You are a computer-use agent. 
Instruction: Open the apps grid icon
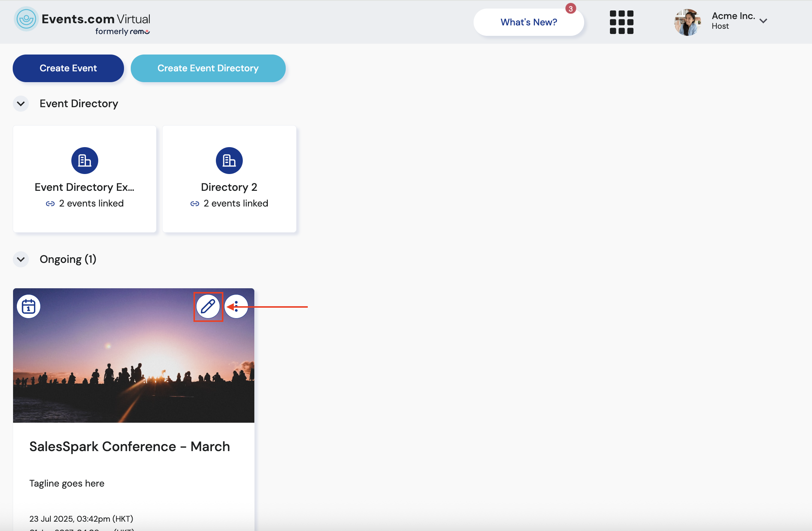(621, 22)
